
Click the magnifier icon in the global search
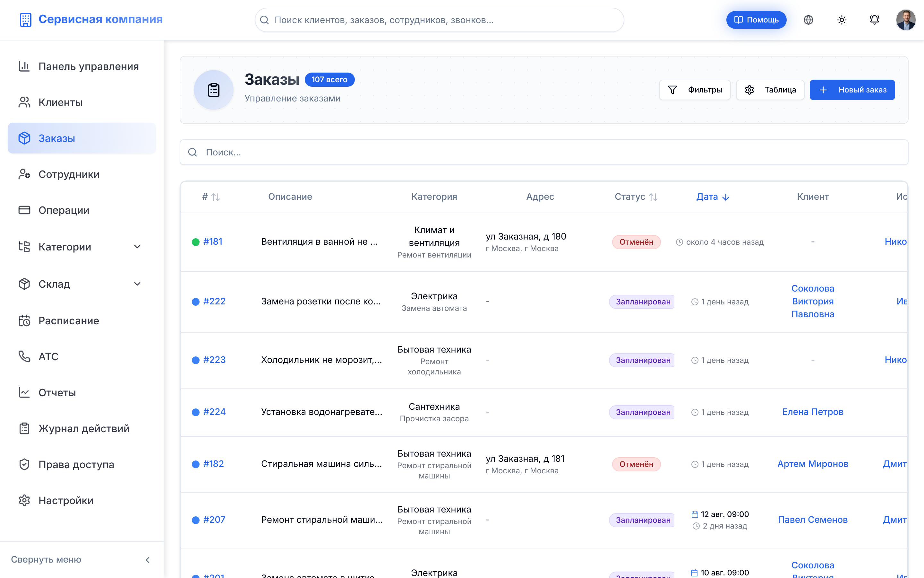(x=264, y=20)
